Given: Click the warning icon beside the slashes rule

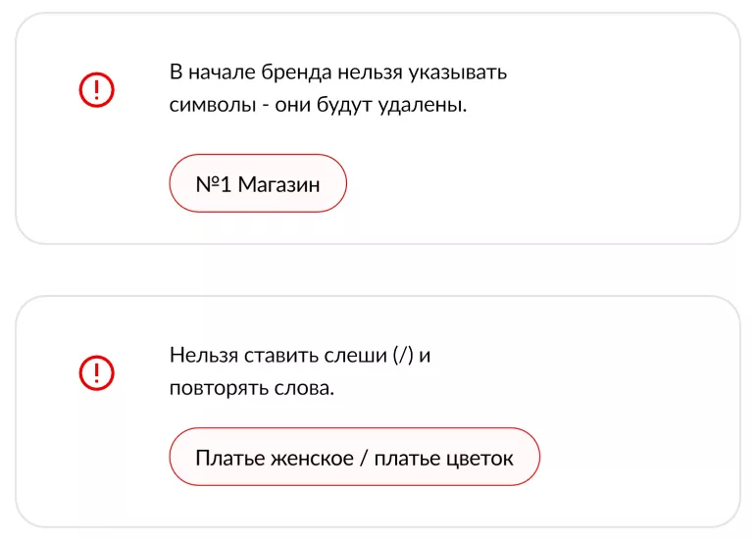Looking at the screenshot, I should [96, 371].
